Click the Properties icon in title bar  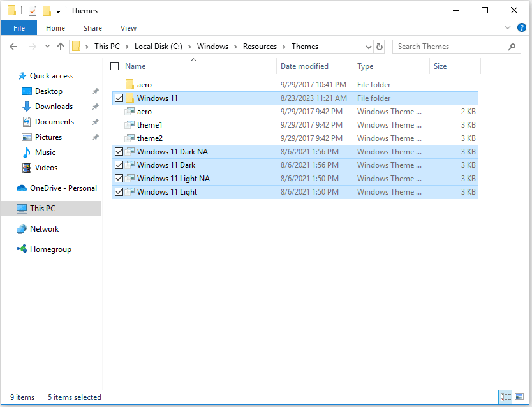33,11
